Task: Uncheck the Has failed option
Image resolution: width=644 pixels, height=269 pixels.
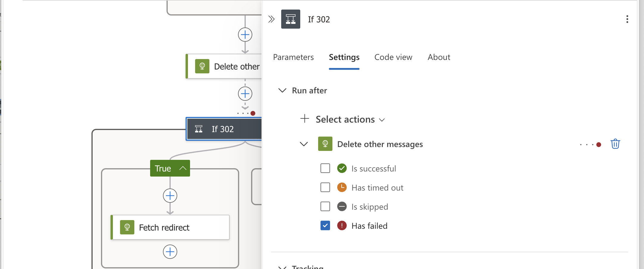Action: click(x=325, y=226)
